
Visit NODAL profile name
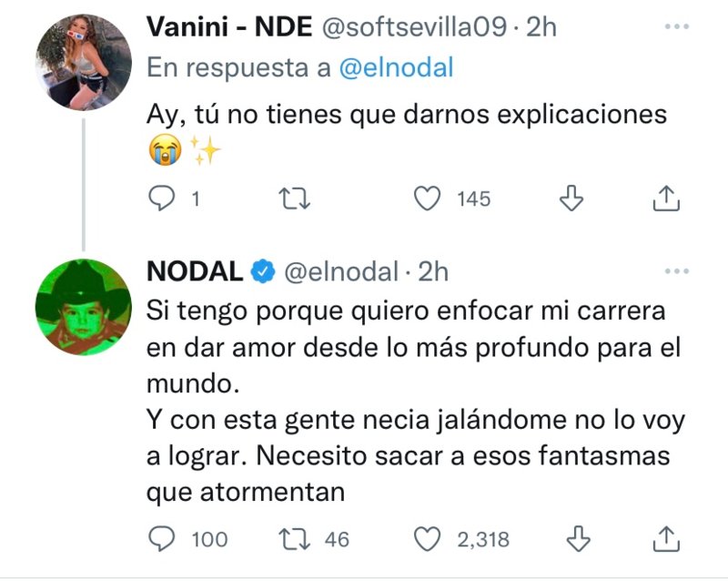pos(195,271)
